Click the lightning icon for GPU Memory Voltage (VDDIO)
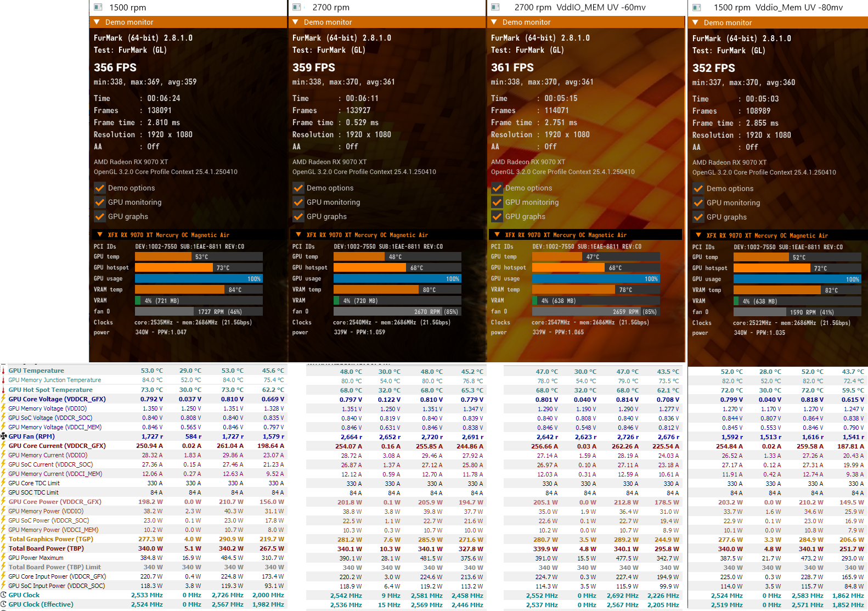 [x=3, y=408]
